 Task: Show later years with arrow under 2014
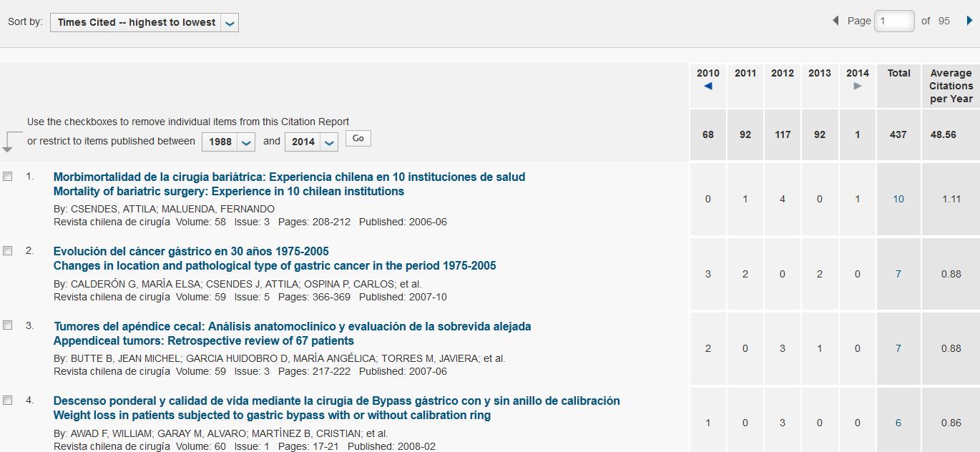point(857,87)
